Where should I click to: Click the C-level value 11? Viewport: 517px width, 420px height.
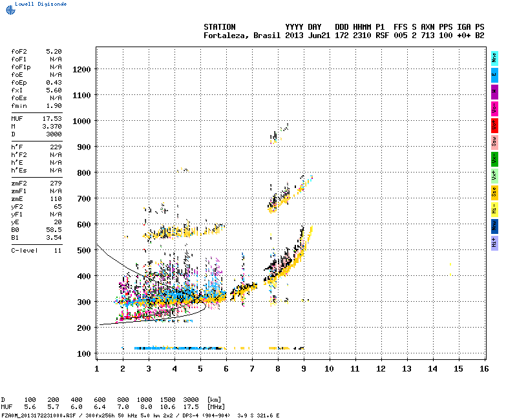coord(58,249)
